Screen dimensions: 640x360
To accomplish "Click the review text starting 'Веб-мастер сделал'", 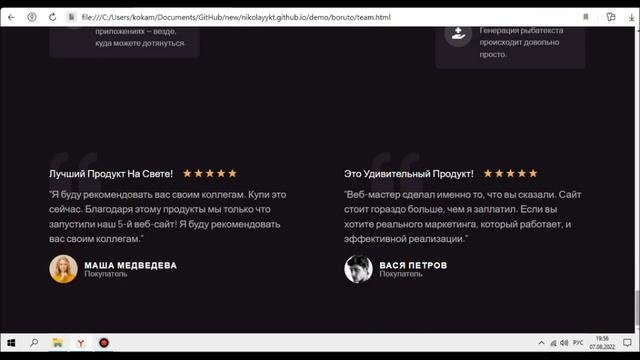I will click(x=462, y=217).
